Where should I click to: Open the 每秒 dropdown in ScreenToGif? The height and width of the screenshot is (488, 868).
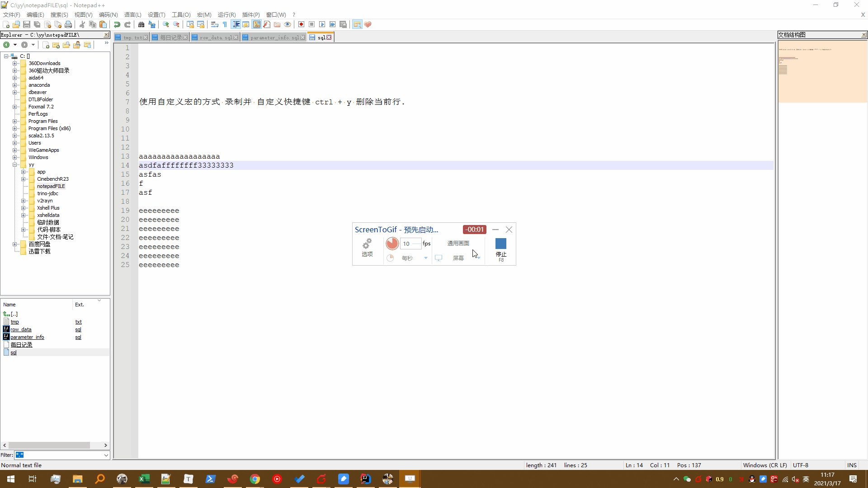[x=425, y=258]
